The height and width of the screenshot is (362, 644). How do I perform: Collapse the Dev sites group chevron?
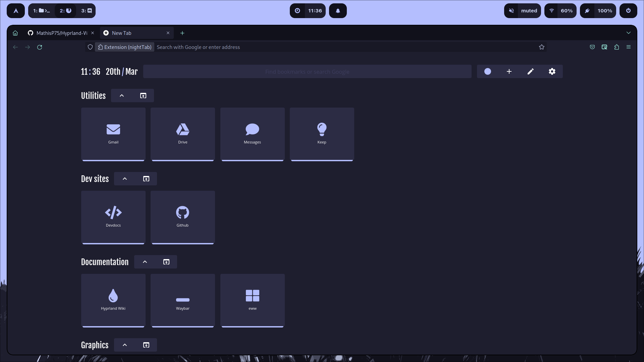pos(125,179)
